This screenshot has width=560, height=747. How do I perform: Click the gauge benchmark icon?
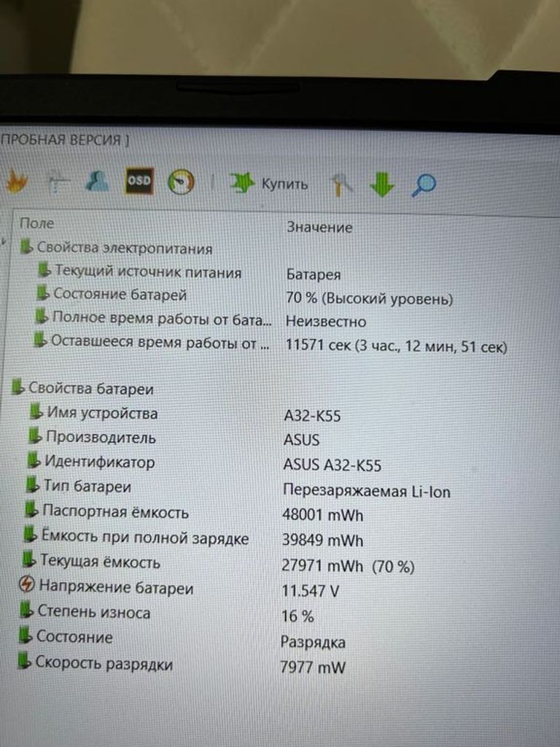(x=181, y=182)
